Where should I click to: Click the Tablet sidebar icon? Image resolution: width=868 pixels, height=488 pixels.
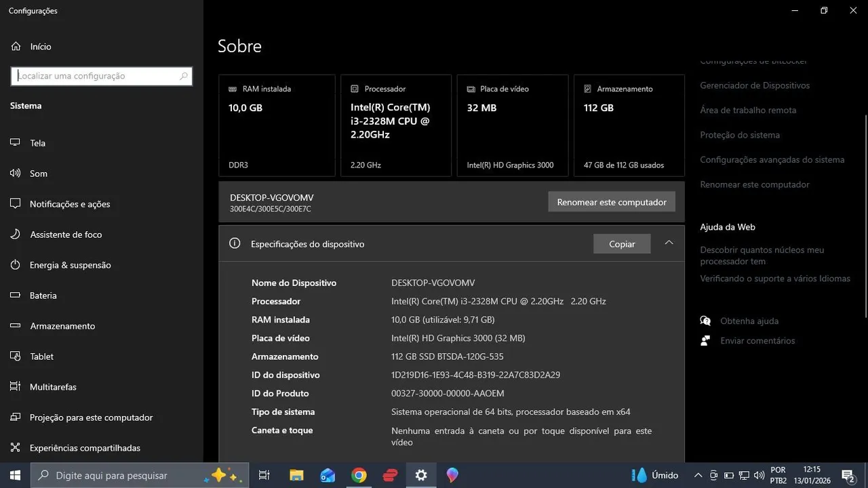pos(15,357)
